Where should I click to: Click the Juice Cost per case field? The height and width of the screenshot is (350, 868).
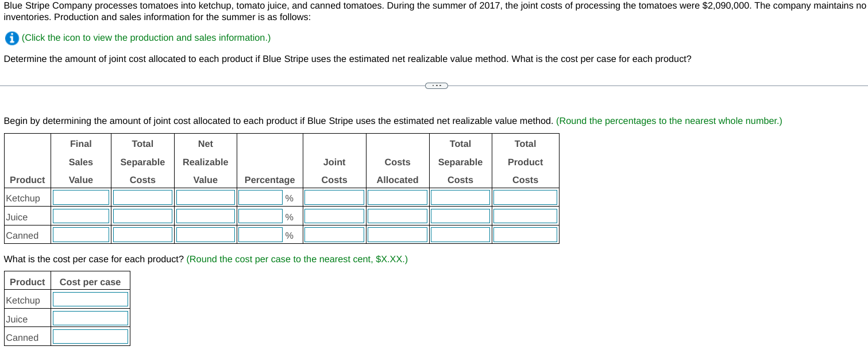[x=90, y=317]
